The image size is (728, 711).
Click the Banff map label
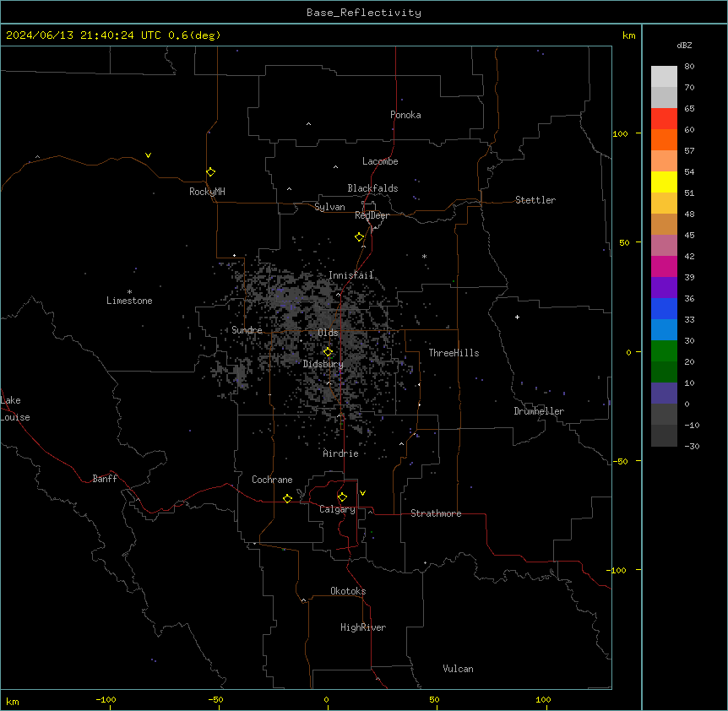pos(105,479)
